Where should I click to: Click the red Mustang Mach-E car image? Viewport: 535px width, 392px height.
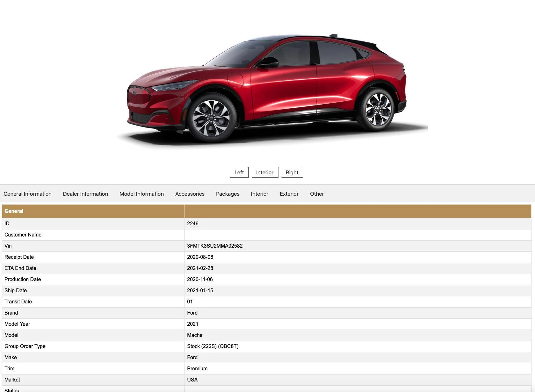click(268, 89)
